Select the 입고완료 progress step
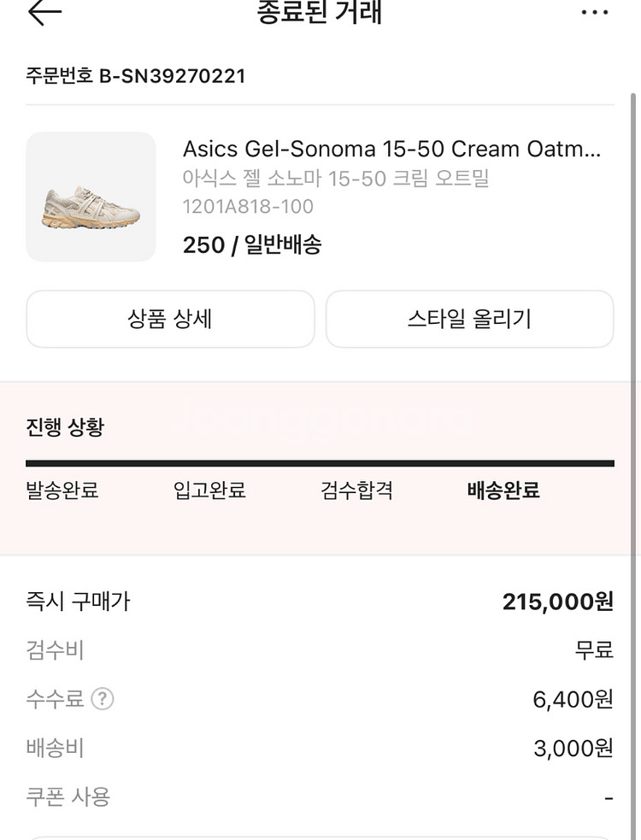This screenshot has height=840, width=641. click(209, 491)
